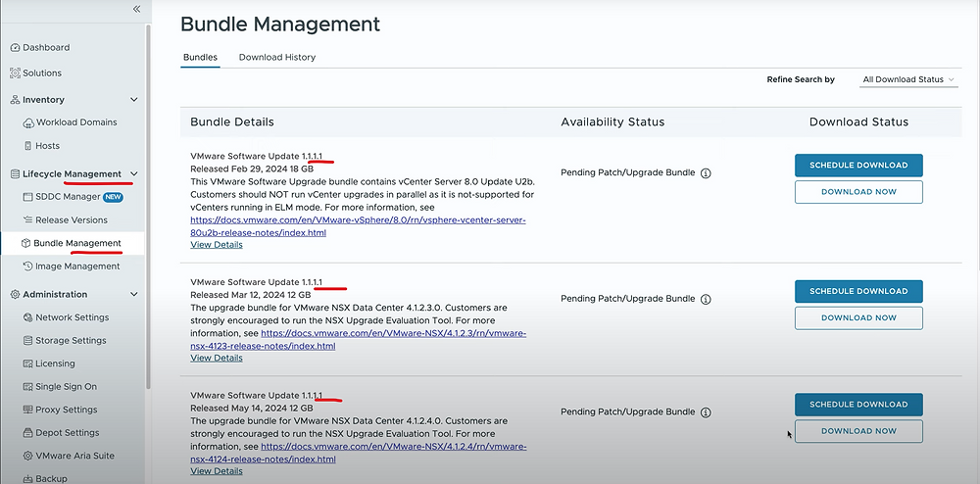Screen dimensions: 980x484
Task: Click the Depot Settings icon
Action: tap(28, 433)
